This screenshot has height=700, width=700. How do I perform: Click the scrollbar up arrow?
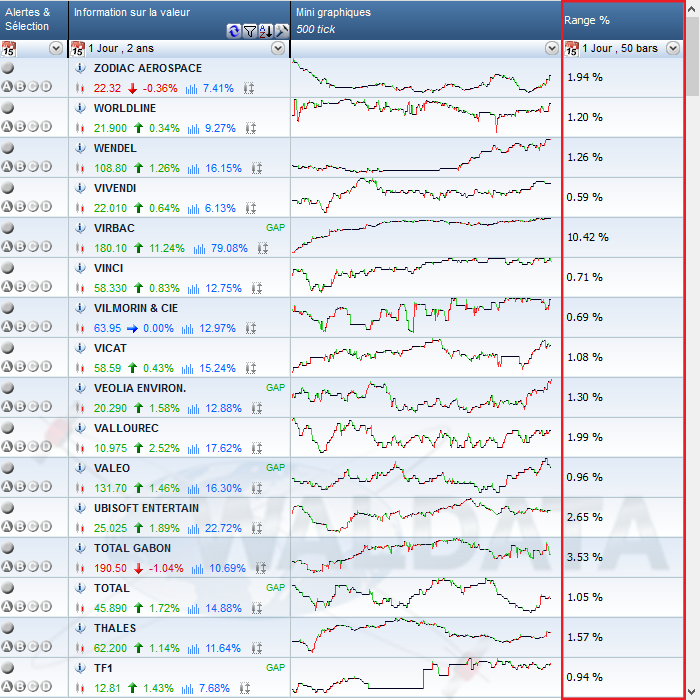(693, 8)
